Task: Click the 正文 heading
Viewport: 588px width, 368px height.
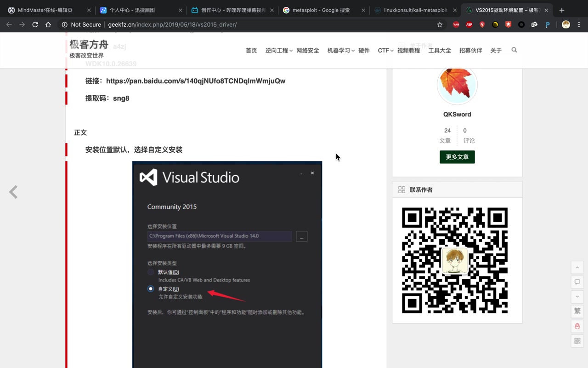Action: [80, 132]
